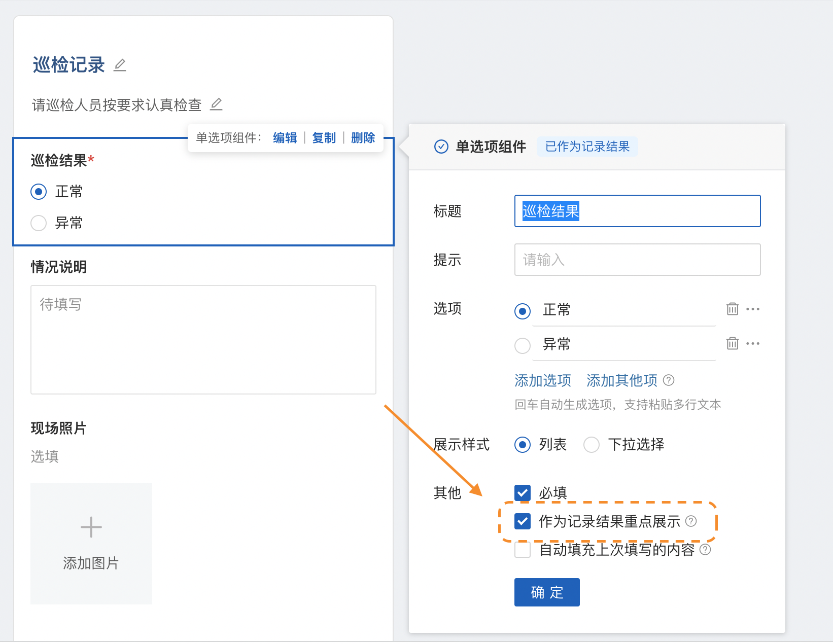Screen dimensions: 833x644
Task: Click the 提示 input field
Action: pos(637,260)
